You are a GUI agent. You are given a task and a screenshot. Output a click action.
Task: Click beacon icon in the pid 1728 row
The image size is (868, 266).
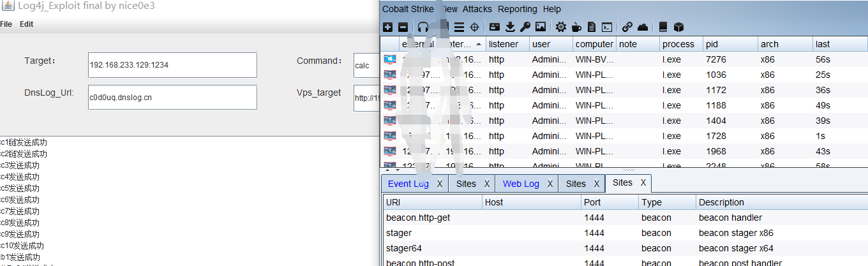[x=390, y=136]
